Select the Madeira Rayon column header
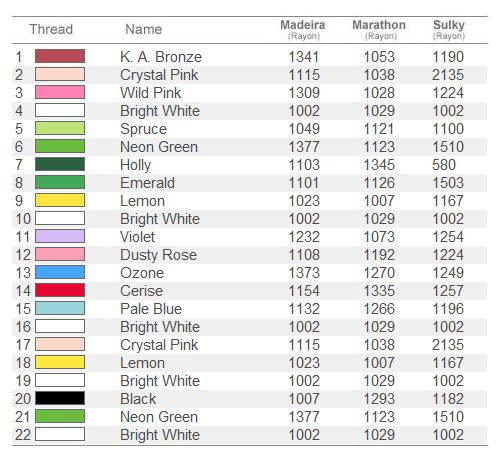The width and height of the screenshot is (500, 456). point(303,30)
